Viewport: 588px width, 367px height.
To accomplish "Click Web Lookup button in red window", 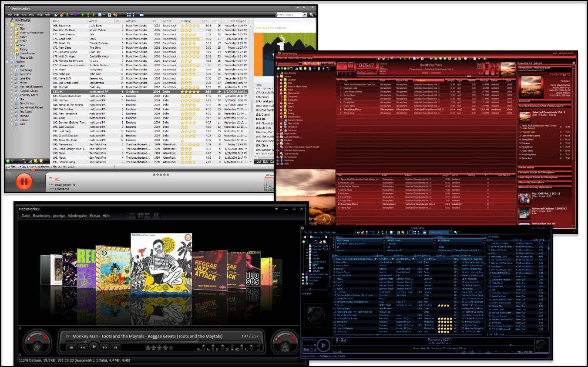I will [x=327, y=63].
